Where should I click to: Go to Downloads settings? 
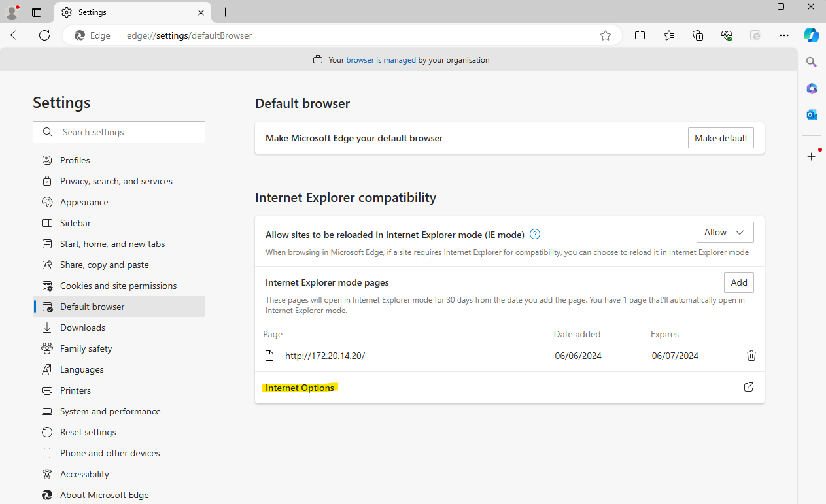[x=119, y=328]
